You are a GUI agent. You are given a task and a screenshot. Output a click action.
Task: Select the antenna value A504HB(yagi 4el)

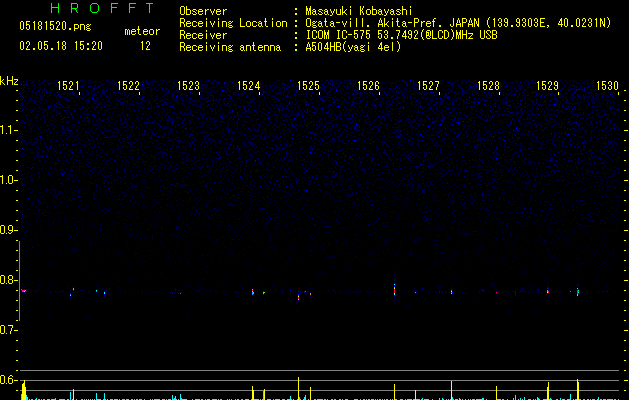click(x=353, y=47)
